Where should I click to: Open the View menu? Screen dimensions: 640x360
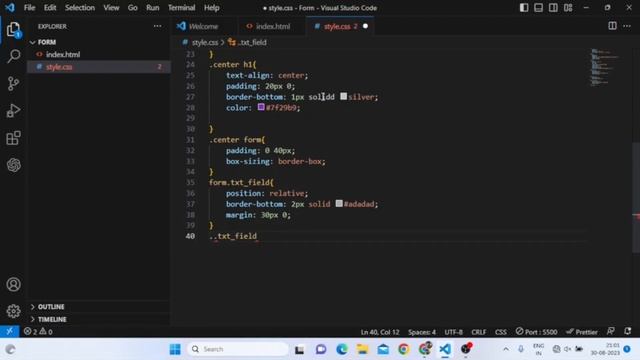(x=111, y=8)
